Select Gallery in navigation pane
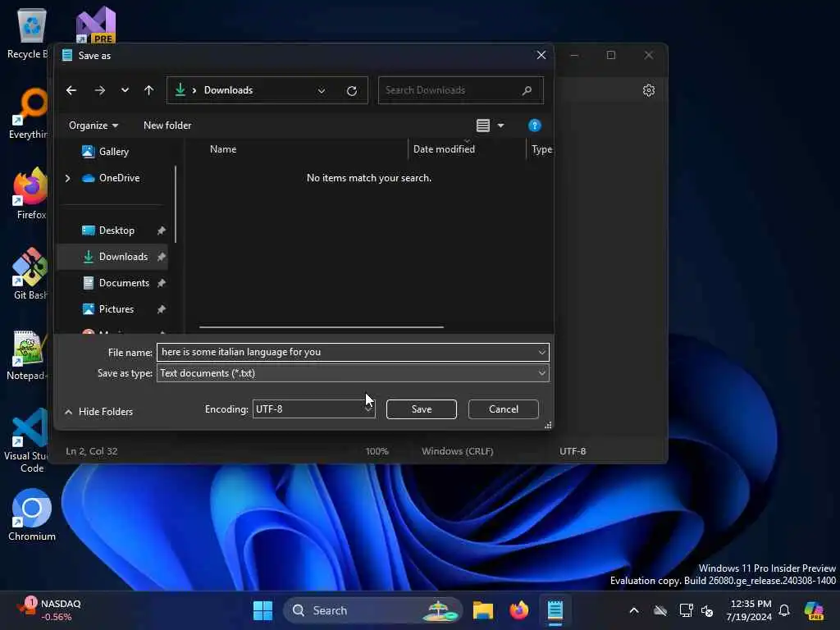840x630 pixels. click(112, 152)
